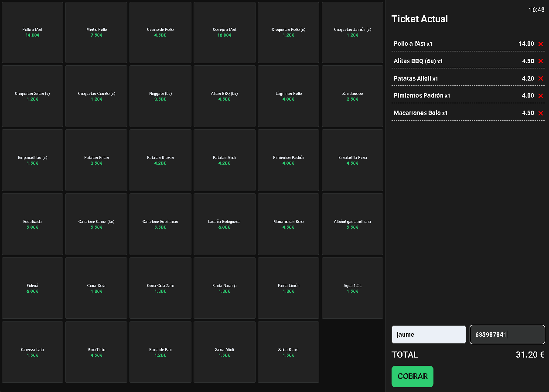Tap the Nuggets (6u) tile

(x=160, y=96)
